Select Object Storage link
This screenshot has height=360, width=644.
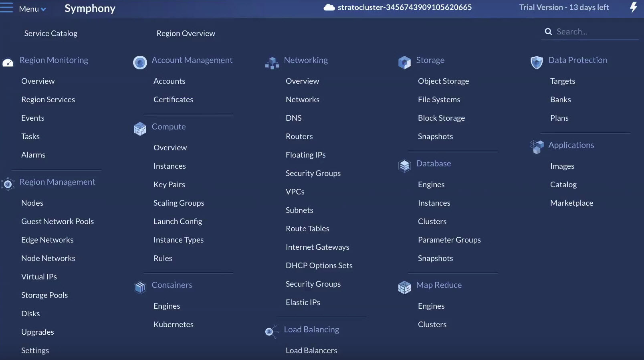443,81
